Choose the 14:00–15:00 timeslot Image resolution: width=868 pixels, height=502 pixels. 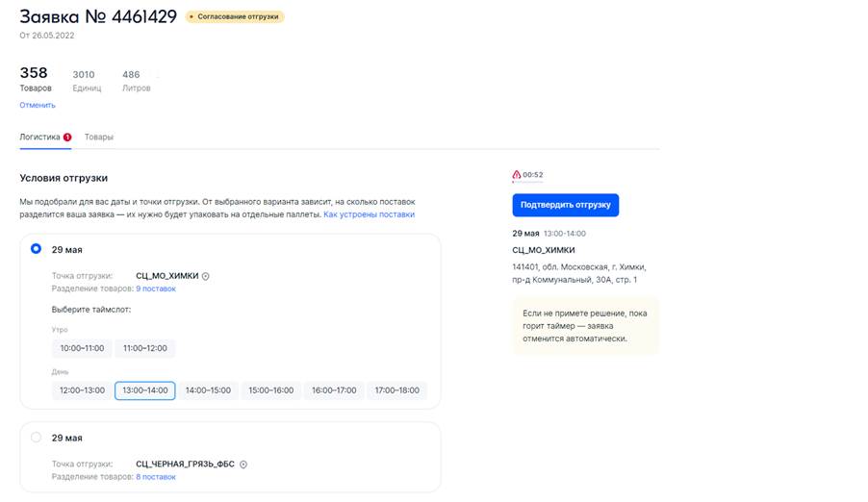[x=208, y=390]
